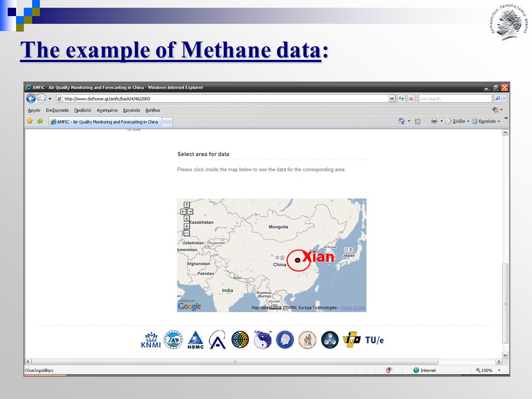Click the Home icon in the command bar

401,121
